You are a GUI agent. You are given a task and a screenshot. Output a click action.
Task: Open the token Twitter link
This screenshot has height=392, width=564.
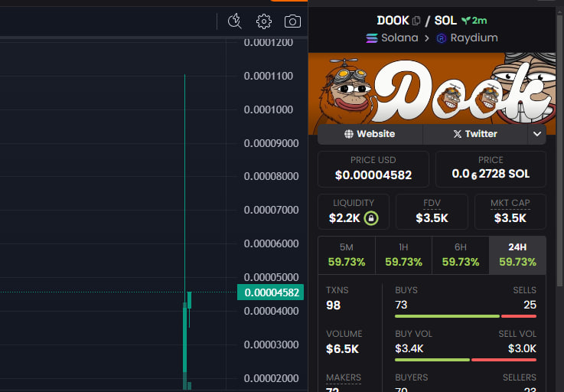pos(475,134)
